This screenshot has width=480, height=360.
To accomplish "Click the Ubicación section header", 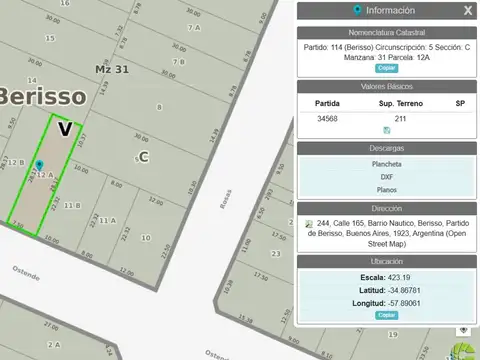I will (x=387, y=262).
